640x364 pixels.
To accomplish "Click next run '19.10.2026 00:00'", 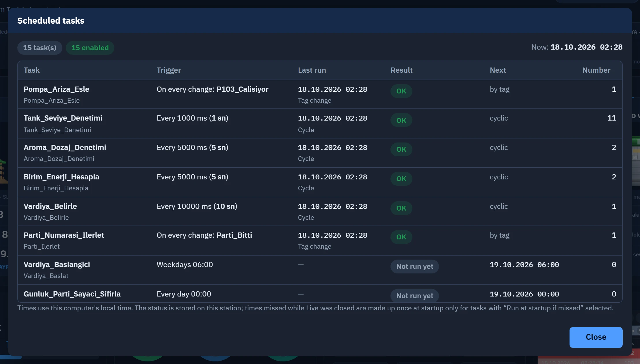I will [x=524, y=294].
